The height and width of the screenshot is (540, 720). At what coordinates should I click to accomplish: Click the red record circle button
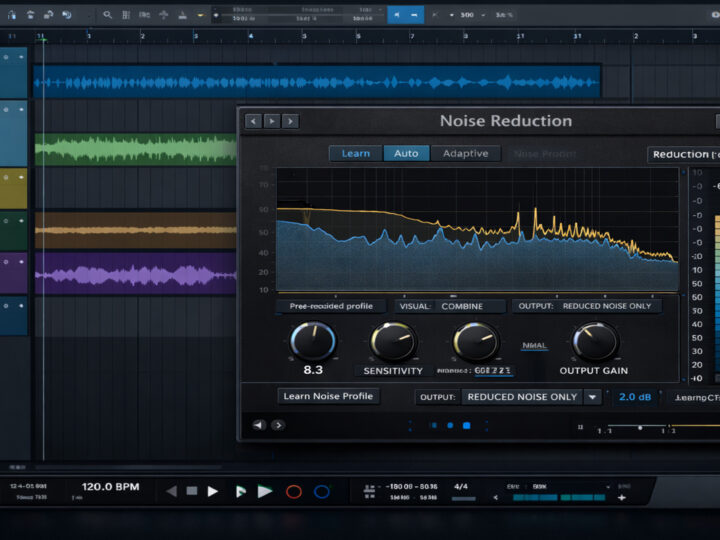[294, 491]
